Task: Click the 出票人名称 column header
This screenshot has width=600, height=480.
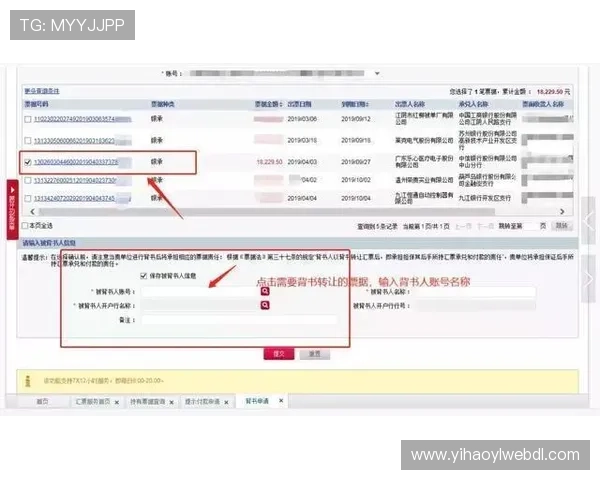Action: [410, 104]
